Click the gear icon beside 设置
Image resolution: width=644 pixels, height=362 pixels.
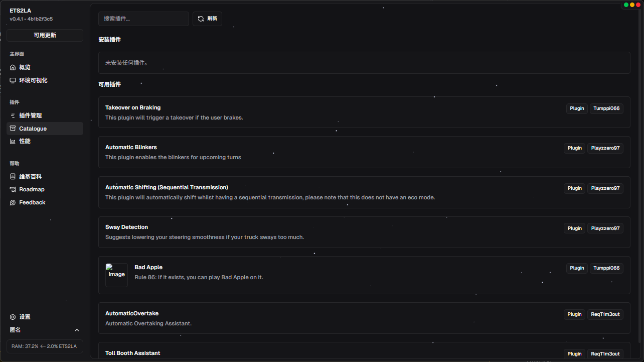tap(13, 317)
